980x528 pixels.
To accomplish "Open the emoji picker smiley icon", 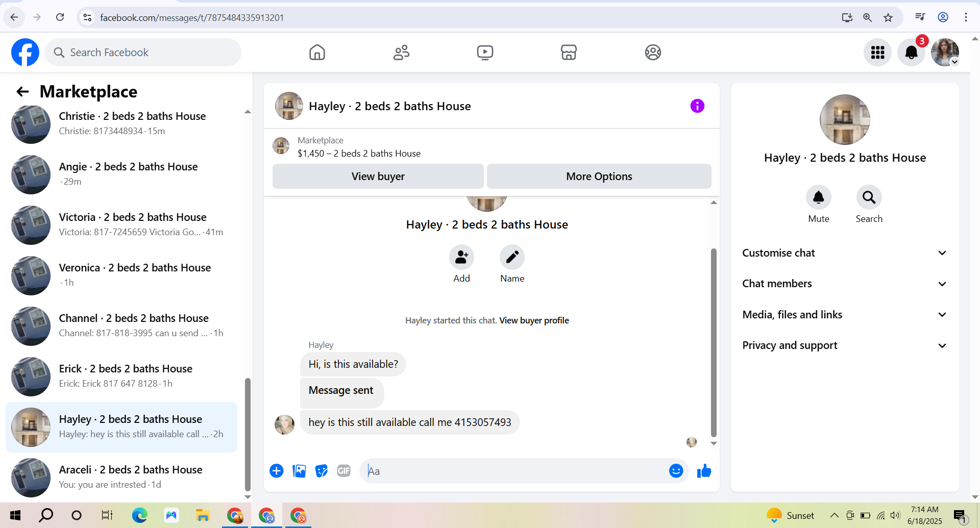I will 676,471.
